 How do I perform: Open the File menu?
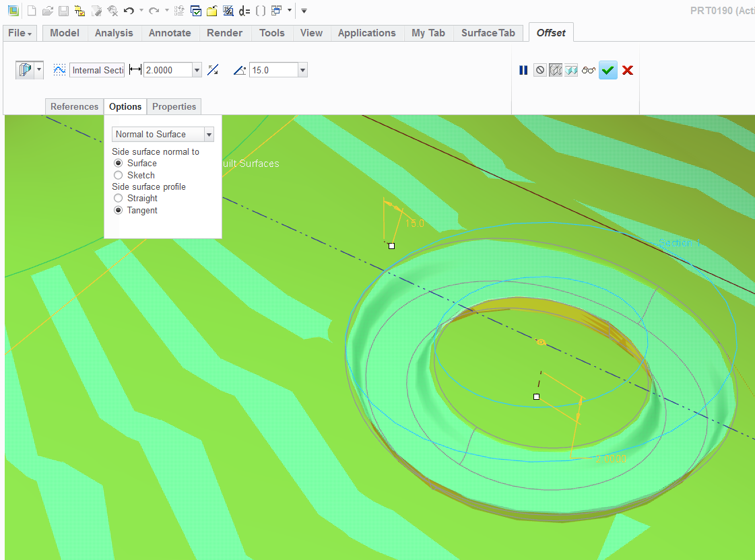20,33
